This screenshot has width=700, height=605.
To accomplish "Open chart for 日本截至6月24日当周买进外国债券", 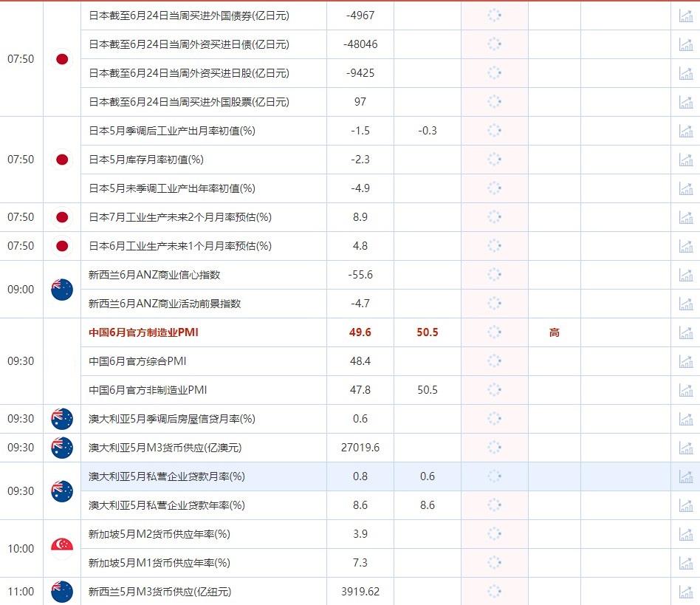I will [685, 16].
